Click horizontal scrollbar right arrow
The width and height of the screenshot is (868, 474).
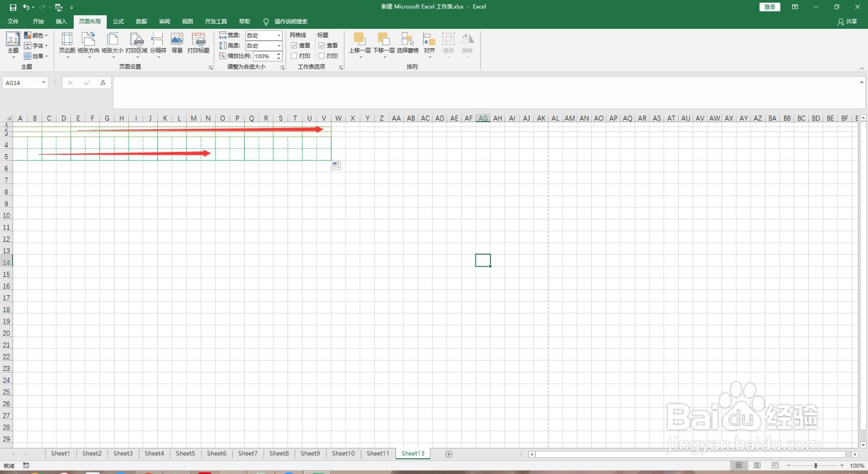855,454
